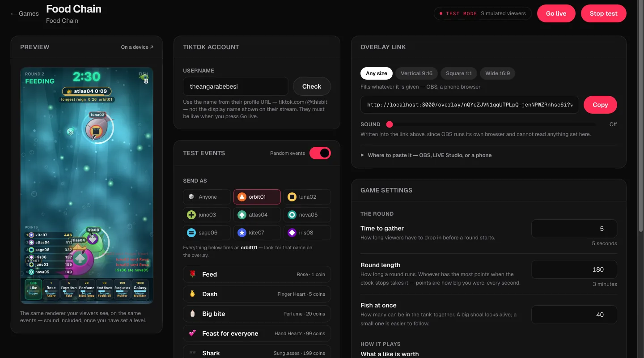644x358 pixels.
Task: Send as Anyone with dice icon
Action: pos(207,197)
